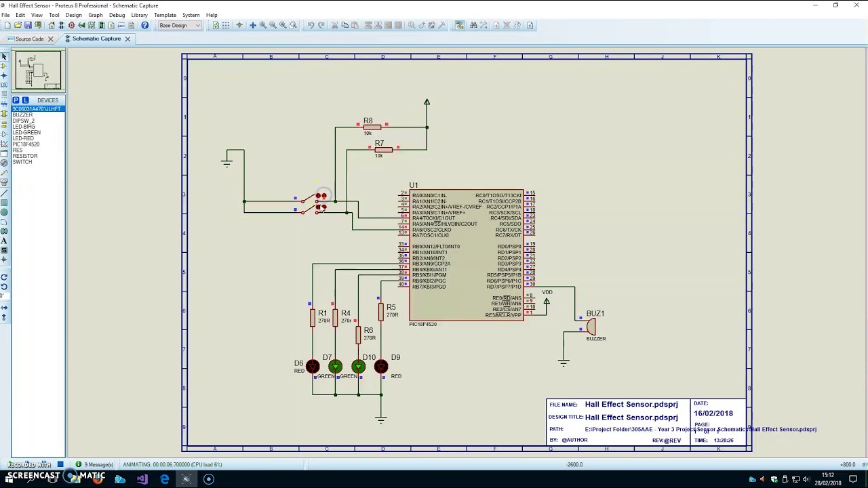
Task: Open the Library menu
Action: 139,15
